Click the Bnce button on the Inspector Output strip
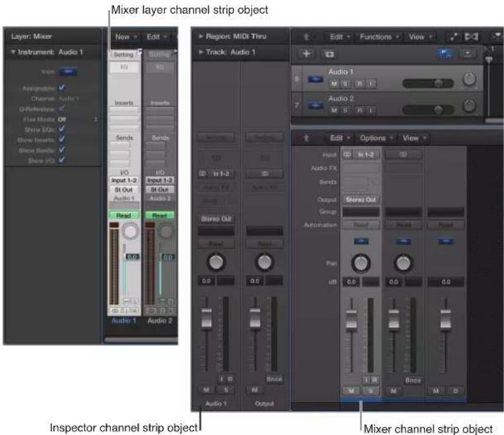Viewport: 504px width, 435px height. [x=274, y=380]
